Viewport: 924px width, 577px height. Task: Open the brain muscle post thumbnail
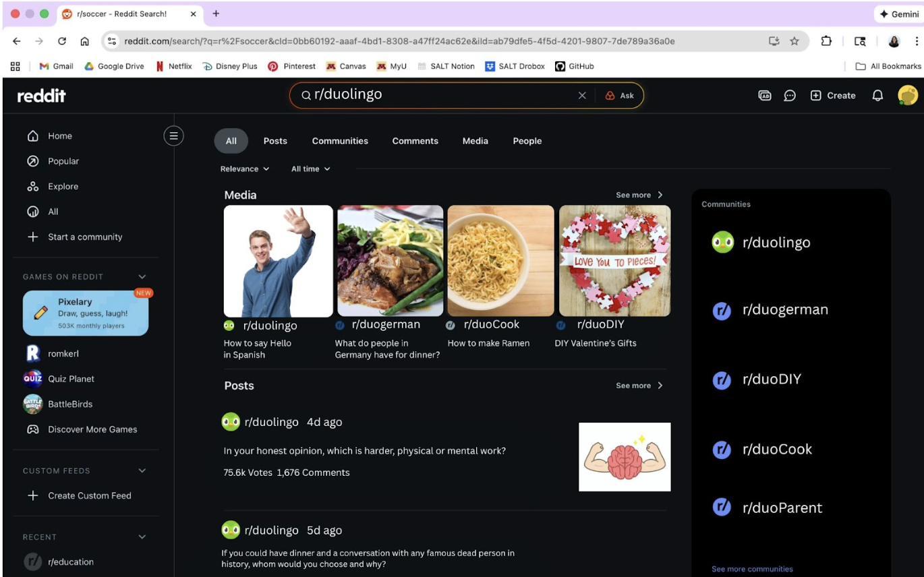click(625, 457)
